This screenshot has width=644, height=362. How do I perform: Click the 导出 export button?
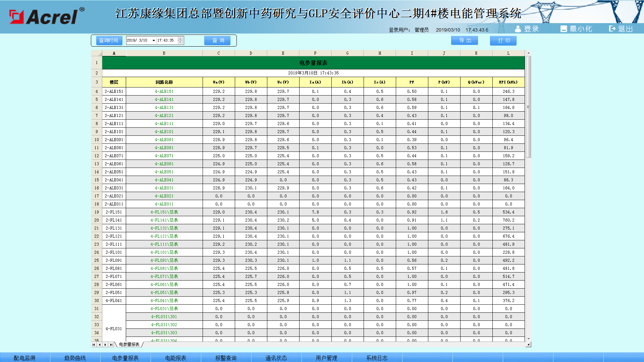465,41
